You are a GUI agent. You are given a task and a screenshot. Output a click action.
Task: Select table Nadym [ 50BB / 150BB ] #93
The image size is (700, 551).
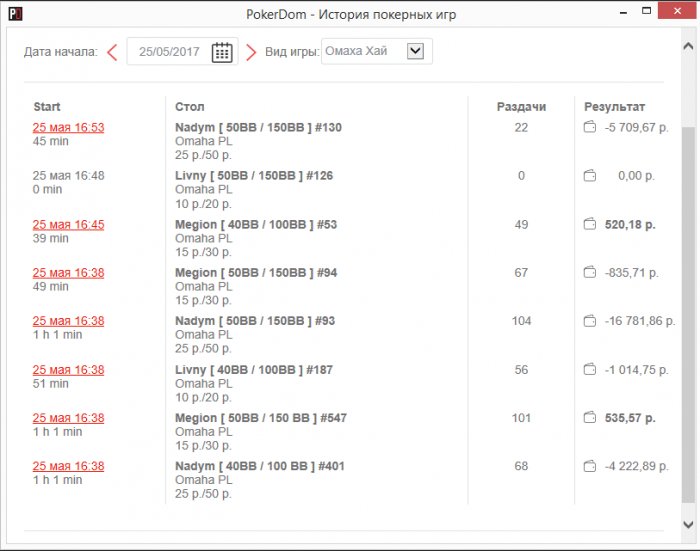pos(255,321)
